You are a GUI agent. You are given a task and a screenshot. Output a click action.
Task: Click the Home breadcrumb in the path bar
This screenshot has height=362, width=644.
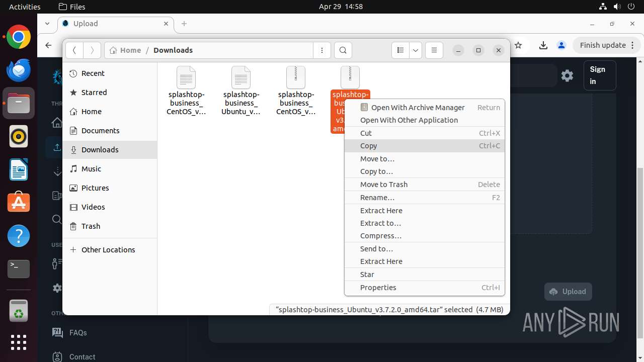point(125,50)
